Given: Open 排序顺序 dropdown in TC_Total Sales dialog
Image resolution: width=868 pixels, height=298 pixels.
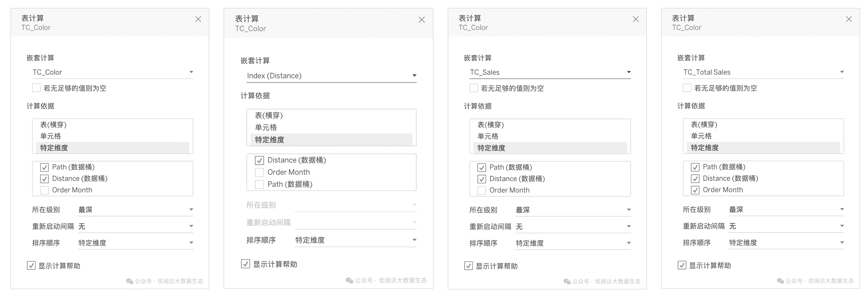Looking at the screenshot, I should [x=786, y=243].
